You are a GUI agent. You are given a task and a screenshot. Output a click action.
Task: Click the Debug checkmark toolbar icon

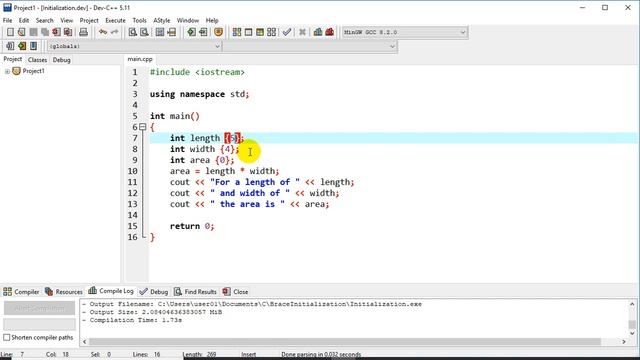[x=287, y=32]
